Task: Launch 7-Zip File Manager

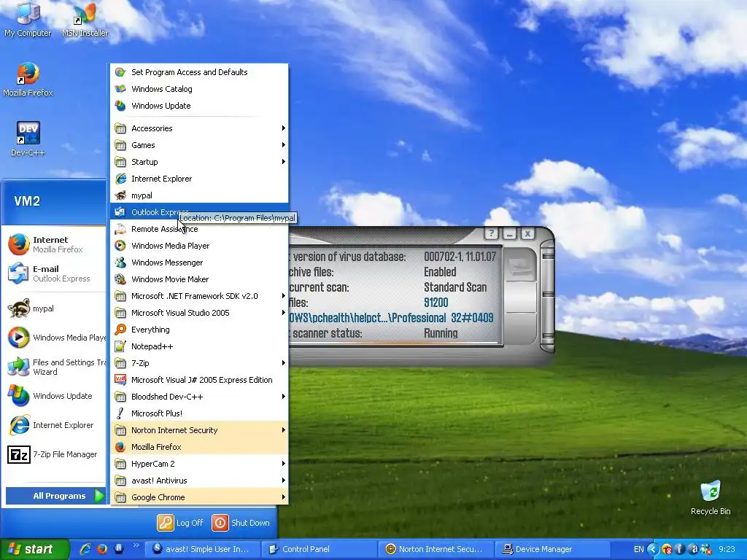Action: pos(53,454)
